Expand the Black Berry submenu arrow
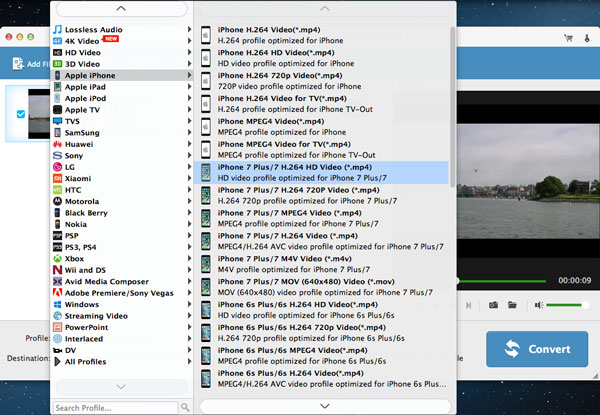Viewport: 600px width, 415px height. click(189, 213)
